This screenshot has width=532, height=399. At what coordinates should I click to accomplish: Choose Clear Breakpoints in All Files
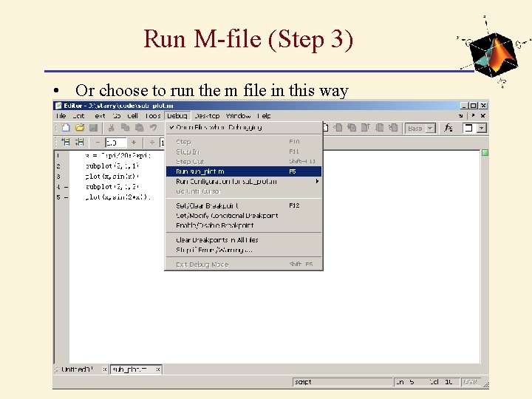[x=244, y=240]
